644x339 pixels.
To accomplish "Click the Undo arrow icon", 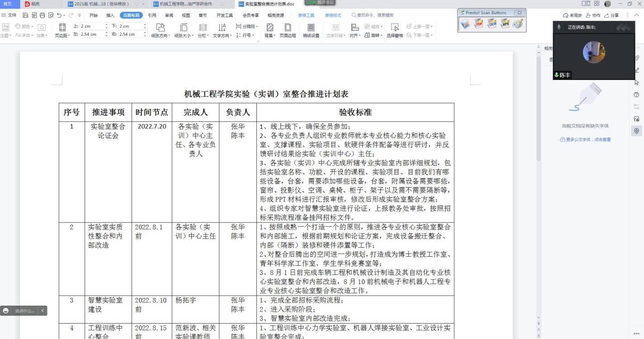I will click(x=59, y=15).
